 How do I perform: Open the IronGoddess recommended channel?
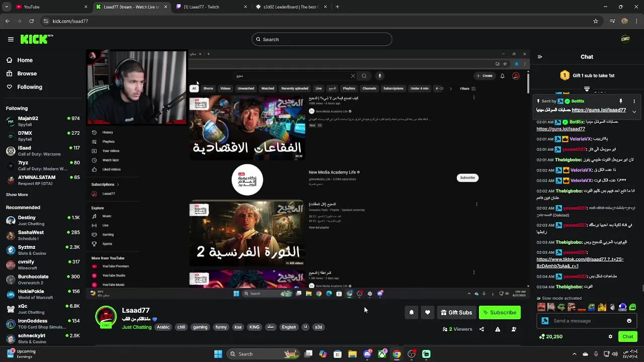pos(43,323)
